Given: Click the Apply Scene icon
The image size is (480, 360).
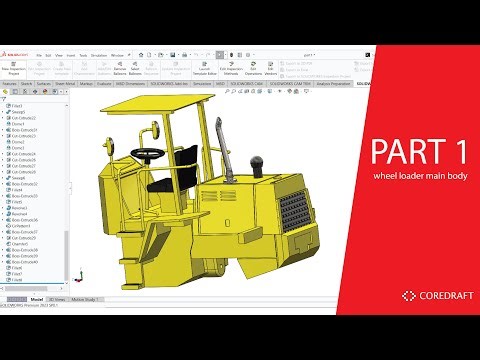Looking at the screenshot, I should pos(296,91).
